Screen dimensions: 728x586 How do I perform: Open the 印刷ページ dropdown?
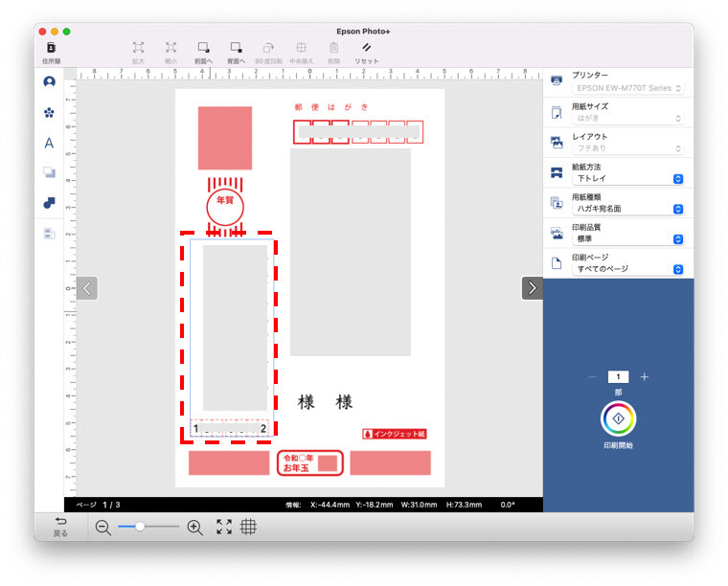tap(627, 269)
